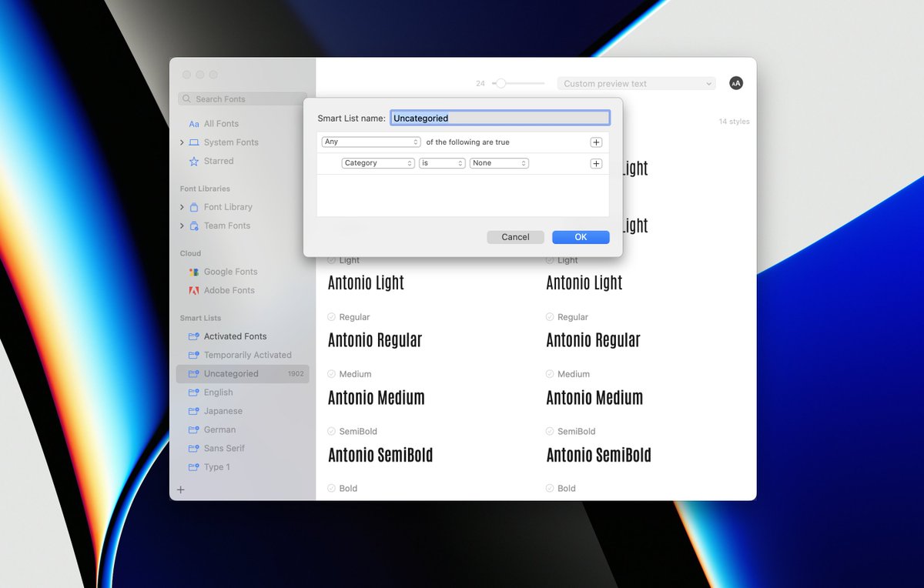Click the '14 styles' label

click(734, 122)
